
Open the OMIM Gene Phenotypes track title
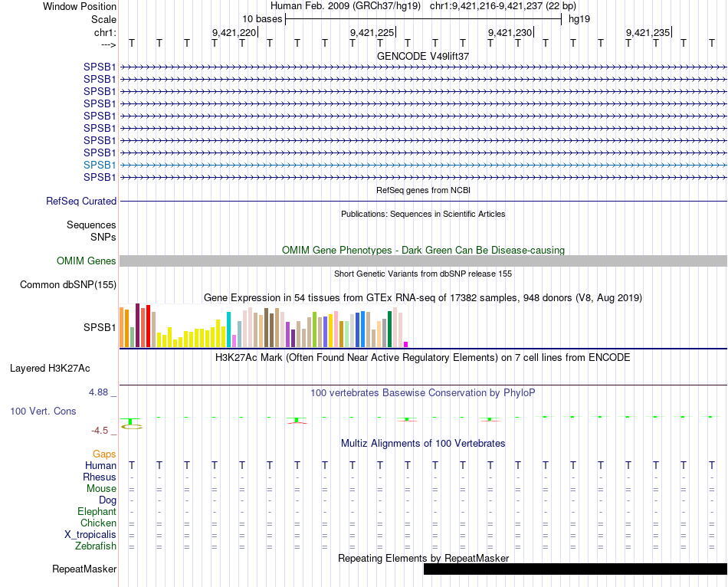(x=423, y=250)
